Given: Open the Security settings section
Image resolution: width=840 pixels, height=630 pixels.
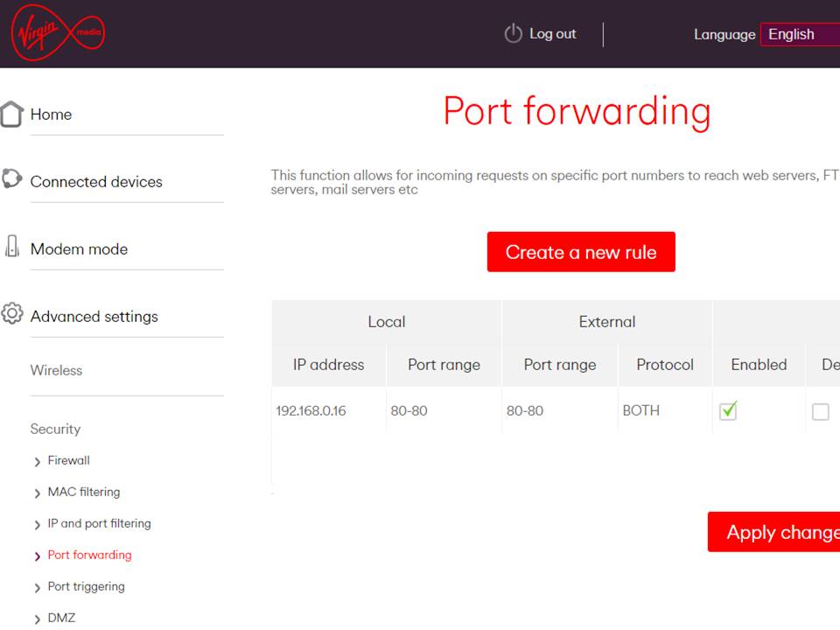Looking at the screenshot, I should pos(55,429).
